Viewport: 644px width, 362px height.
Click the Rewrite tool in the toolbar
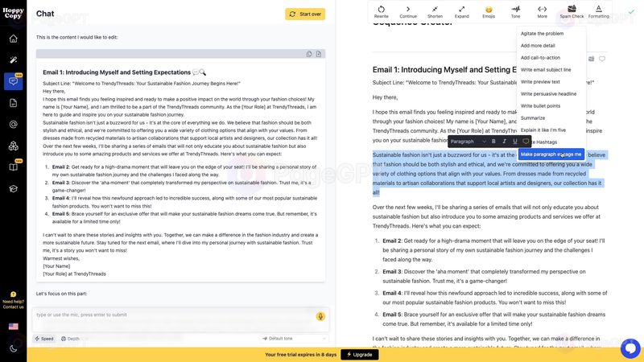point(381,12)
